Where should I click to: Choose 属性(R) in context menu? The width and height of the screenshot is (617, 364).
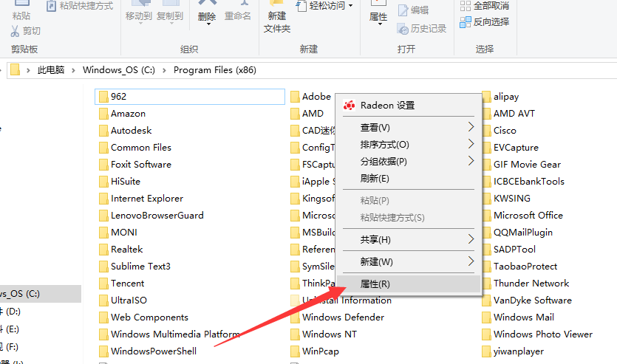pos(409,284)
